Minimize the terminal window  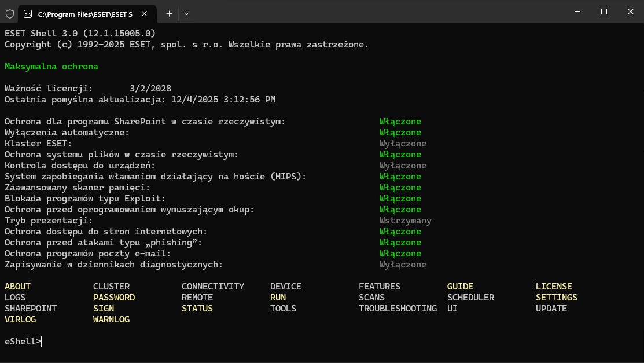pyautogui.click(x=576, y=12)
